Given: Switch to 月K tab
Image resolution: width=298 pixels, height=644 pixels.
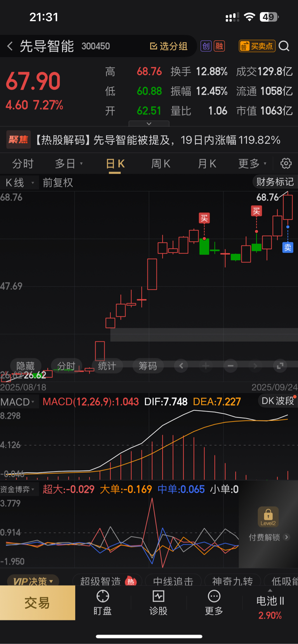Looking at the screenshot, I should [207, 164].
